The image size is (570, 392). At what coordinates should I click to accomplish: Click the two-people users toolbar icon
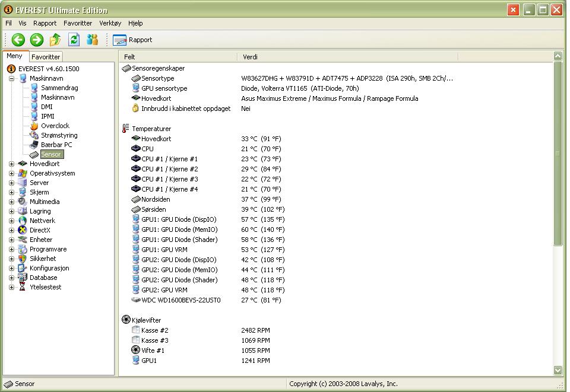pos(93,40)
